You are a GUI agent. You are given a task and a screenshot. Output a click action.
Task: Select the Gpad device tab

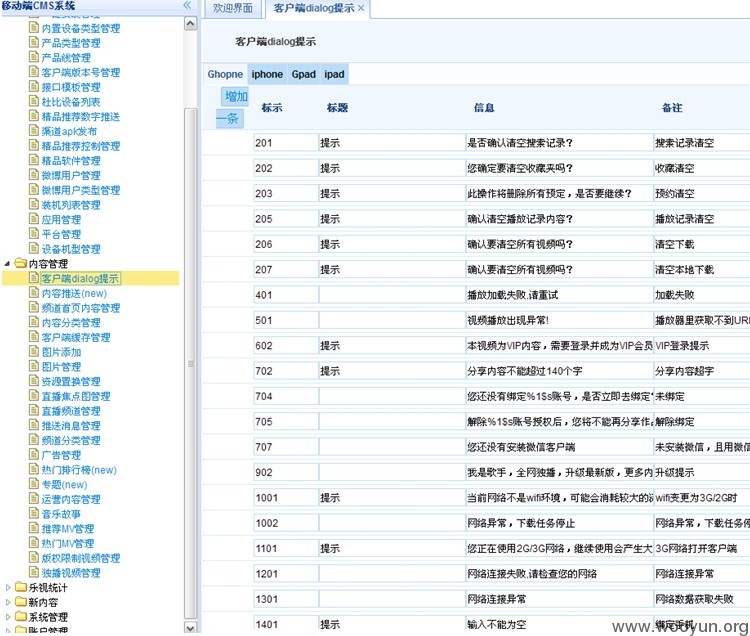pyautogui.click(x=304, y=74)
